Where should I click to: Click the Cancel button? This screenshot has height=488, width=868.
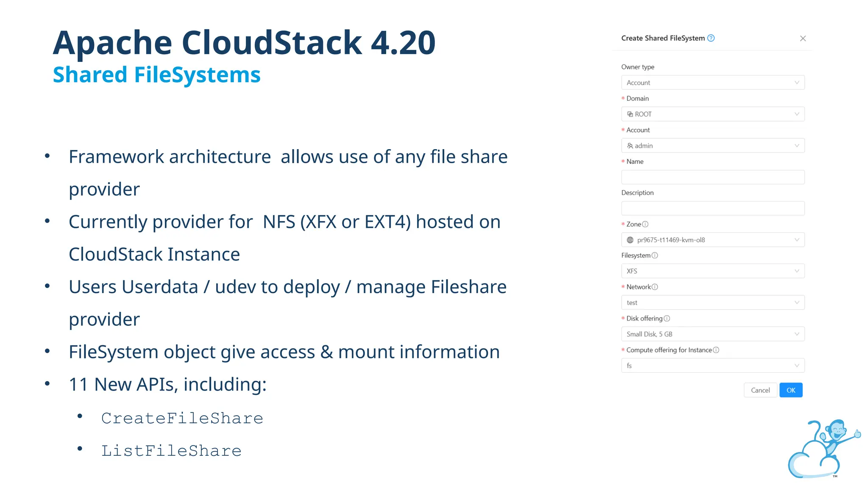click(x=760, y=390)
